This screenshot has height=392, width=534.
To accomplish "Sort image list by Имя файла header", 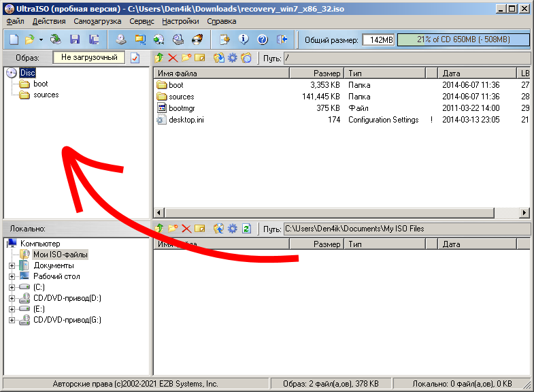I will (221, 73).
